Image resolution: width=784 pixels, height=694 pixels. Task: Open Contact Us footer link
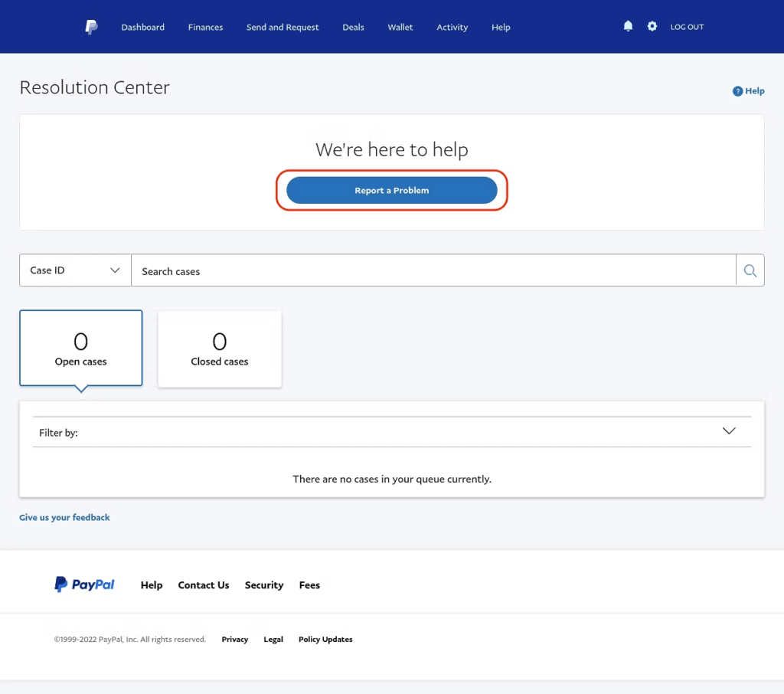(204, 585)
